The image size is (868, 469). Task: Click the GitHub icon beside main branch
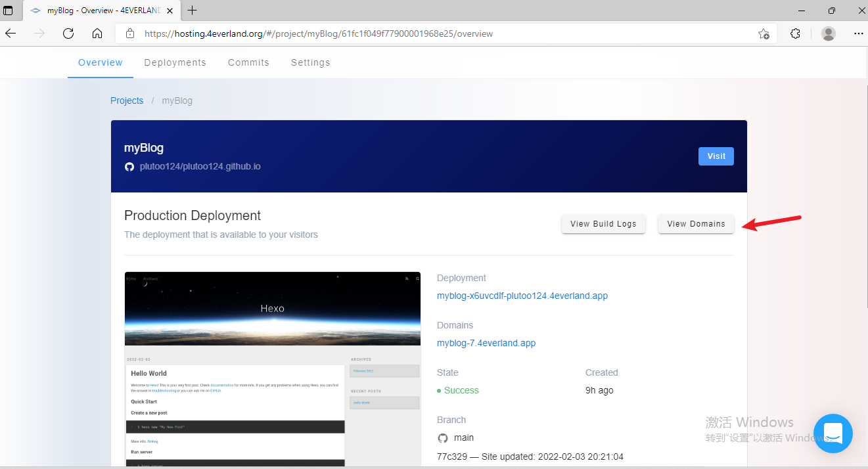[442, 437]
